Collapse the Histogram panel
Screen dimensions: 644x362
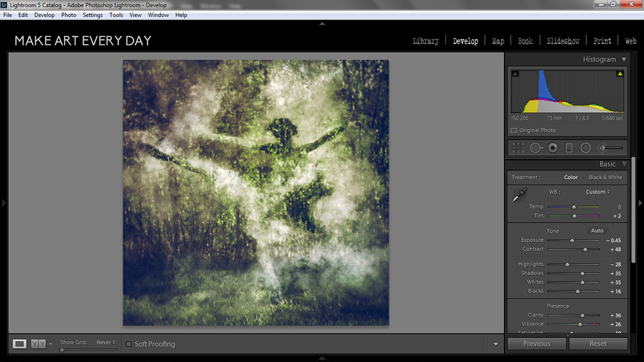tap(624, 60)
